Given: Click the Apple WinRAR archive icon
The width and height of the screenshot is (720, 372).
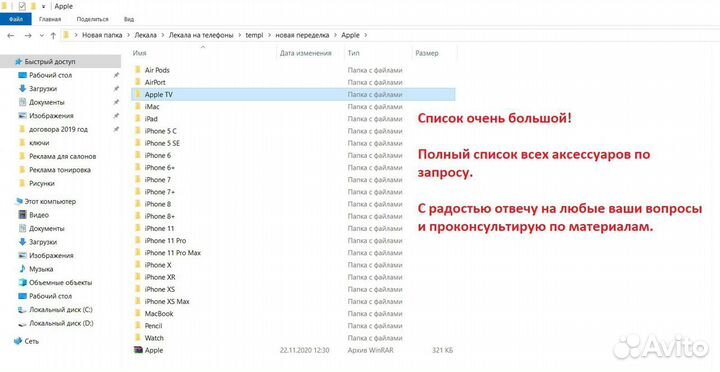Looking at the screenshot, I should click(x=138, y=350).
